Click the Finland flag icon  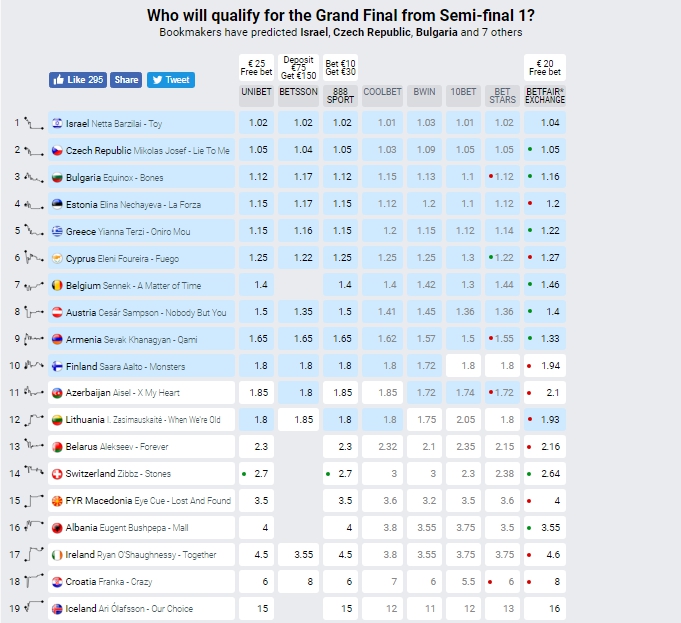coord(58,366)
